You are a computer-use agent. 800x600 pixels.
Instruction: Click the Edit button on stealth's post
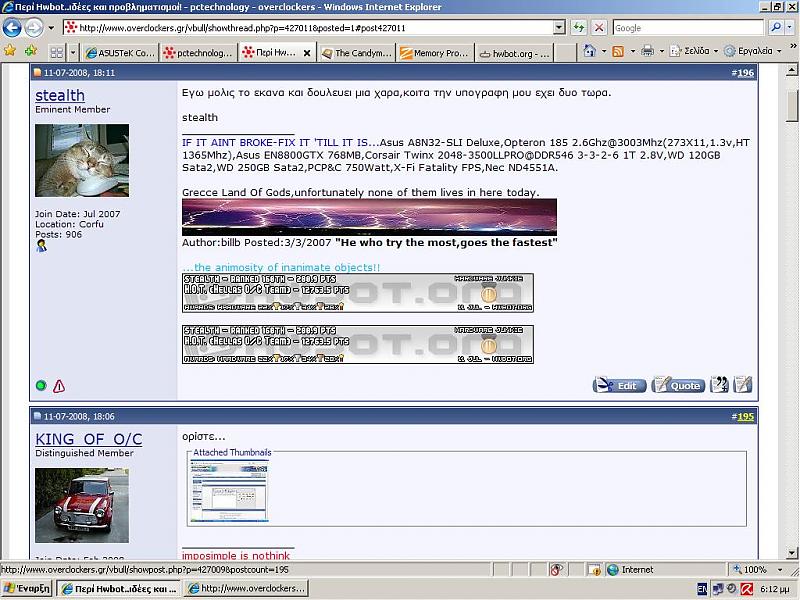[619, 385]
